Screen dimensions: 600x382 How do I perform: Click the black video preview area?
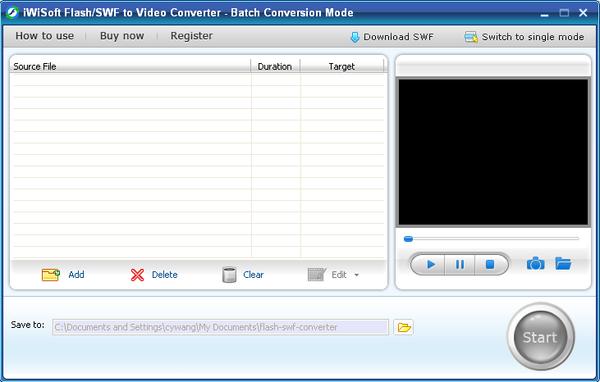click(493, 152)
